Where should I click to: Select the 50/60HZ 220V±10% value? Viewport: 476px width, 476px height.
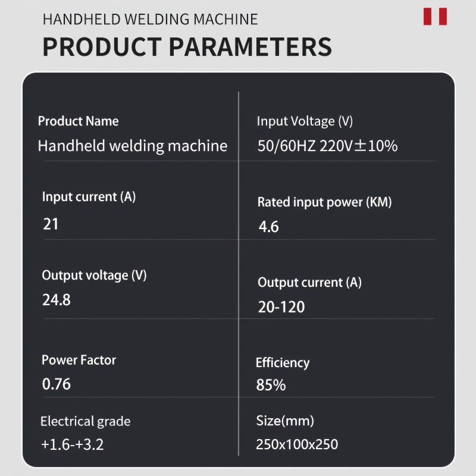pos(327,146)
